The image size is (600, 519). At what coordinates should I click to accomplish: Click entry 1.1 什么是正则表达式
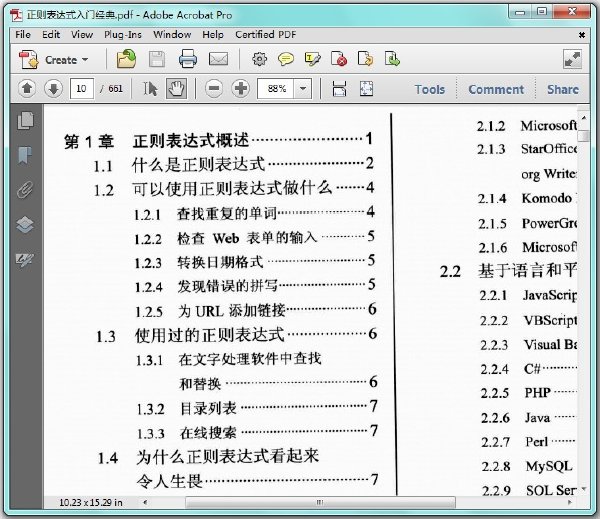pos(234,165)
